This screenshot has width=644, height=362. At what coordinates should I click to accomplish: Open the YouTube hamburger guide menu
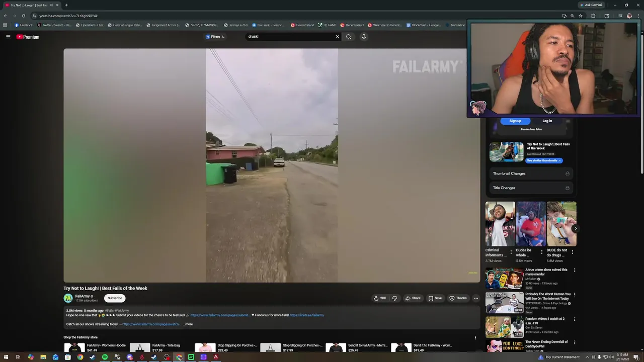pos(8,37)
